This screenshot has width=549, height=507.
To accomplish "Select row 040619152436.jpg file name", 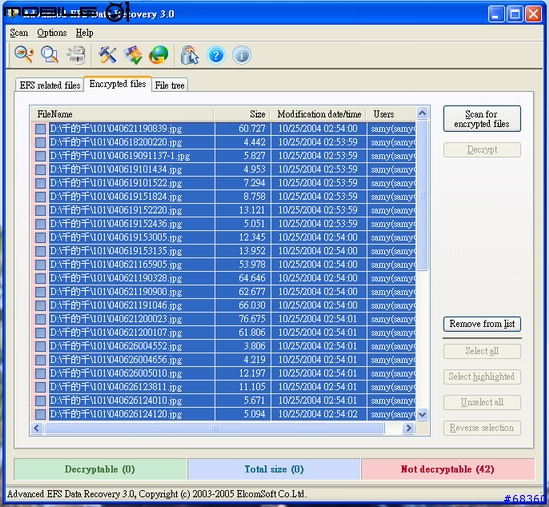I will tap(116, 224).
